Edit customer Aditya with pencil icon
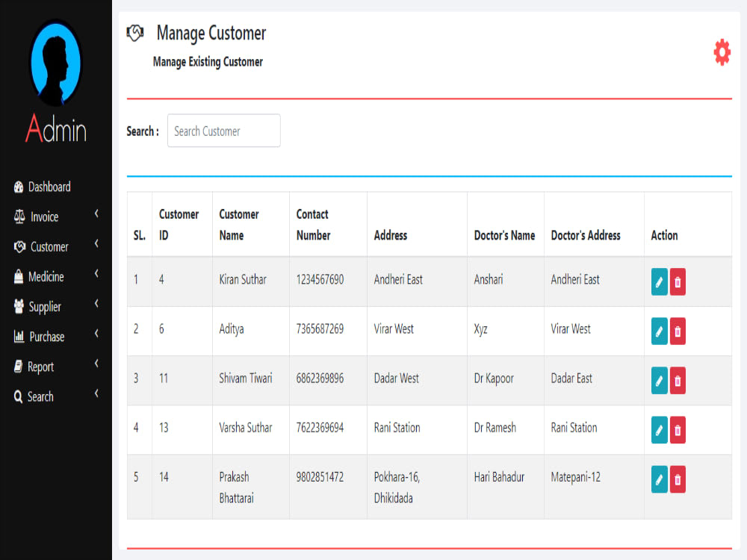Screen dimensions: 747x560 (x=659, y=331)
